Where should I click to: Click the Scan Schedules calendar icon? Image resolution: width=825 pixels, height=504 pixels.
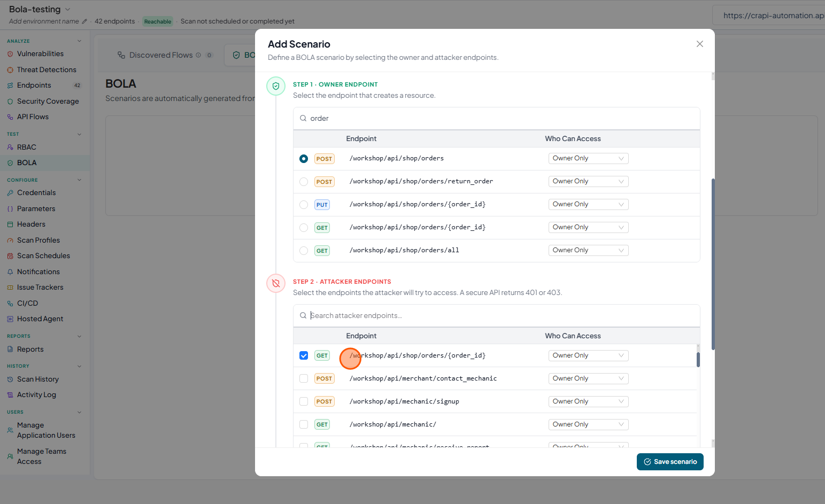10,256
